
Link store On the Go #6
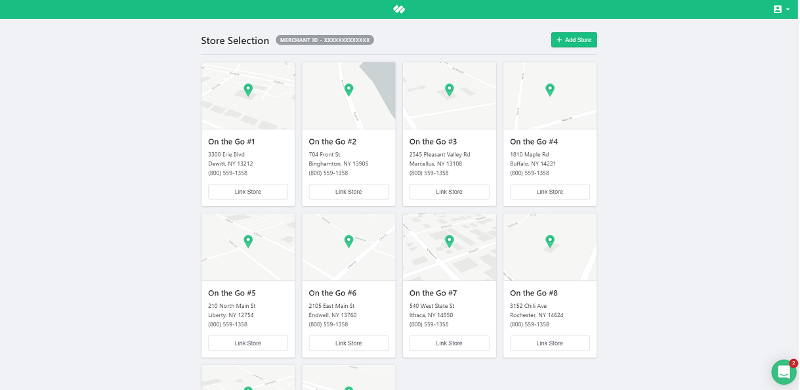(348, 343)
